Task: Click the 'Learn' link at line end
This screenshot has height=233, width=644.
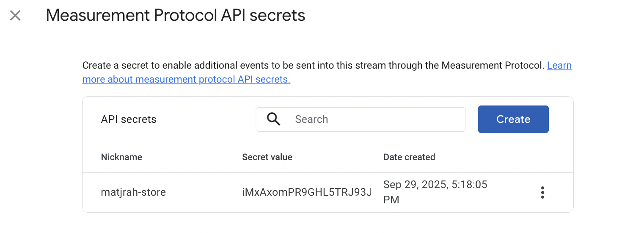Action: click(x=559, y=65)
